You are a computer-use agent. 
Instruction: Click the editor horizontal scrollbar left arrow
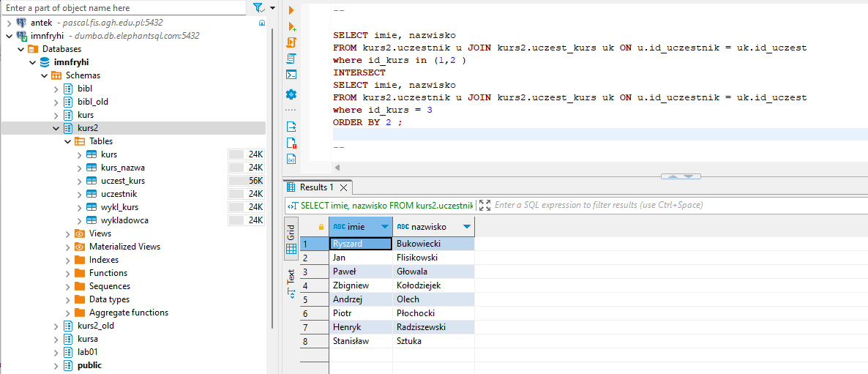337,167
